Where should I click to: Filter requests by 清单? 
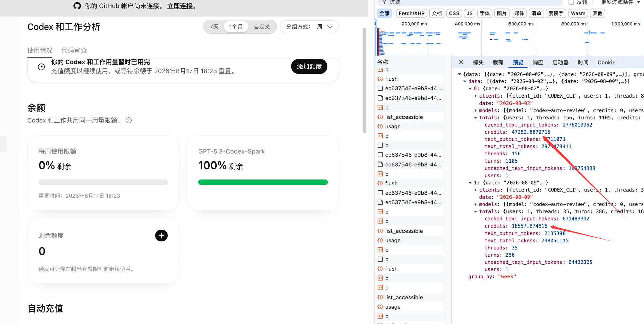[536, 13]
